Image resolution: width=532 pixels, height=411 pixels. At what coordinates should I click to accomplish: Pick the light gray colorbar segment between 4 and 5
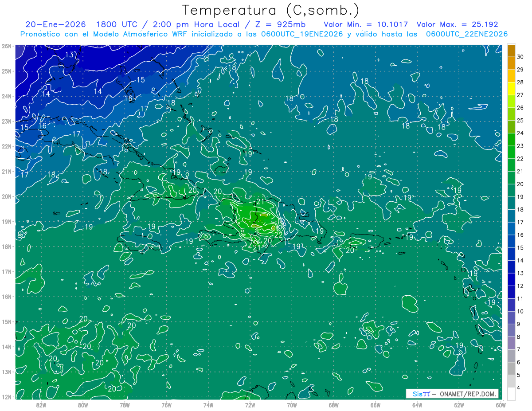511,382
